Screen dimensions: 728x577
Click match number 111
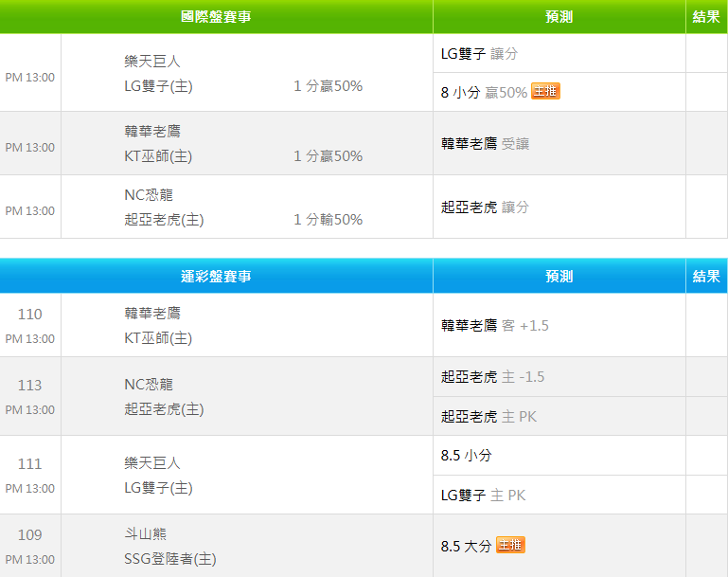pos(29,464)
